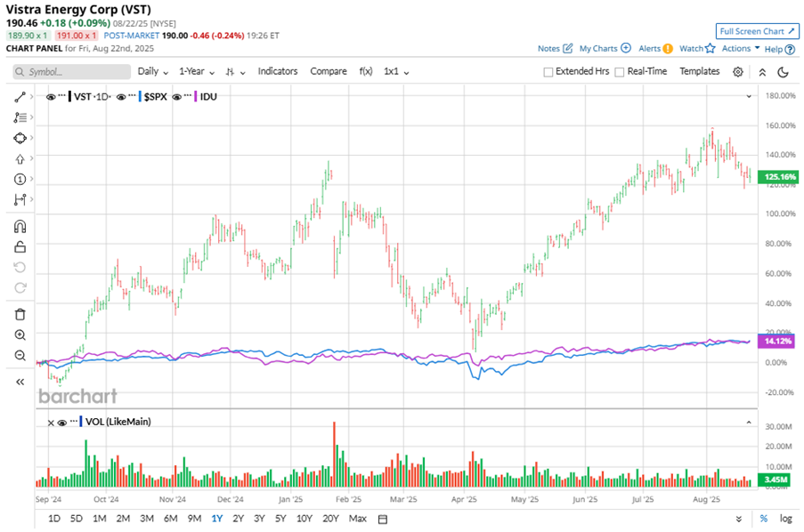Hide the IDU comparison line
This screenshot has height=532, width=804.
177,97
